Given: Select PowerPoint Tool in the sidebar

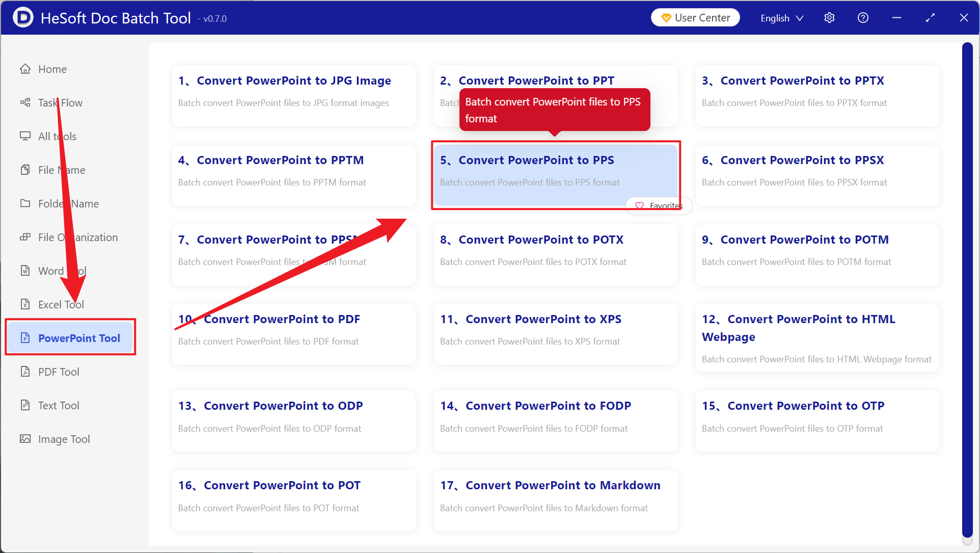Looking at the screenshot, I should pos(70,338).
